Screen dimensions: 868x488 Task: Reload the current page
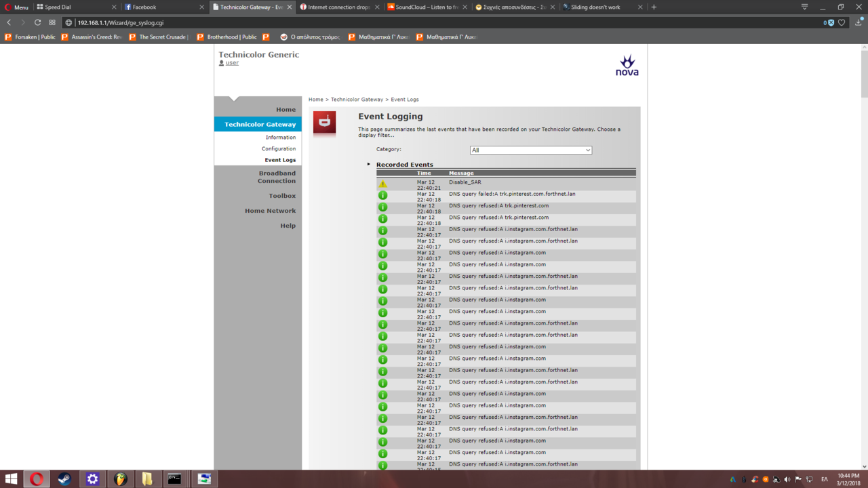(37, 22)
